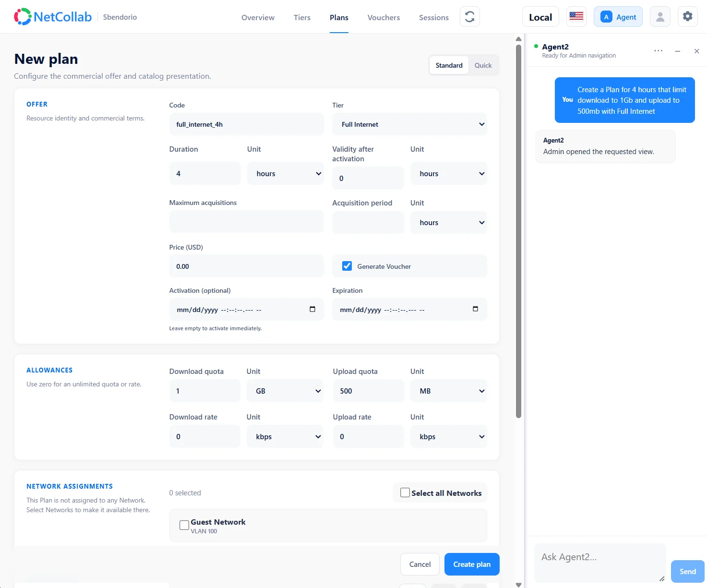The image size is (707, 588).
Task: Open the user profile icon
Action: click(660, 17)
